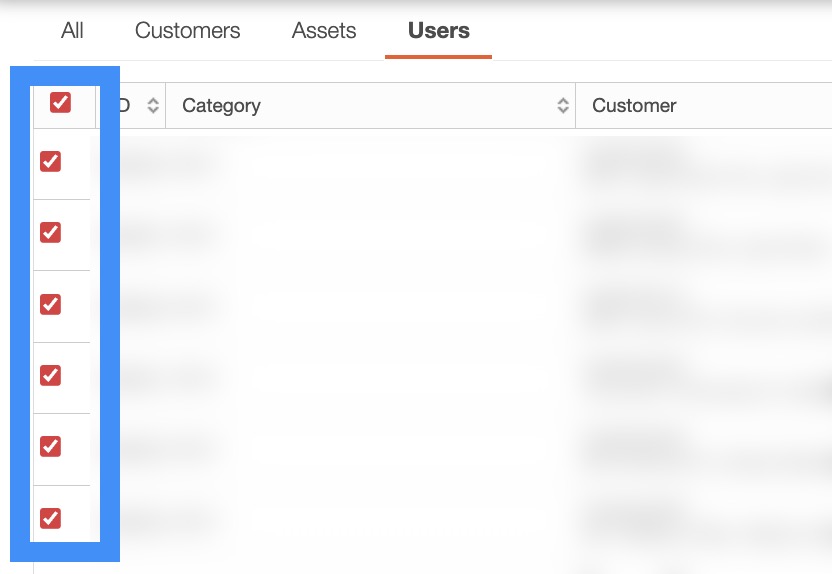Toggle the fourth row's checkbox
Image resolution: width=832 pixels, height=574 pixels.
50,376
